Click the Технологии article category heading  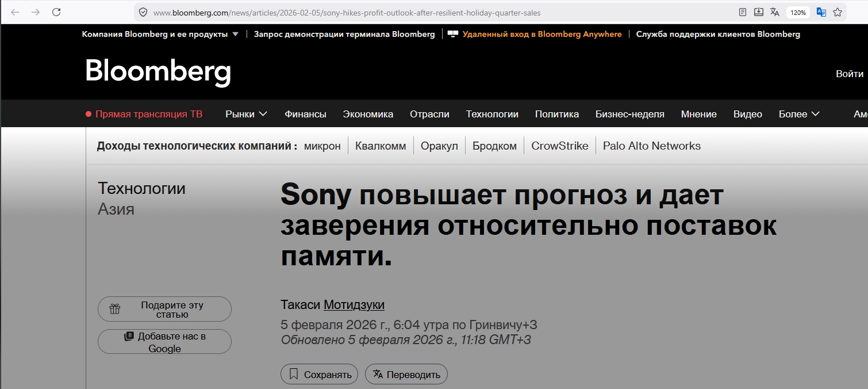[x=141, y=188]
